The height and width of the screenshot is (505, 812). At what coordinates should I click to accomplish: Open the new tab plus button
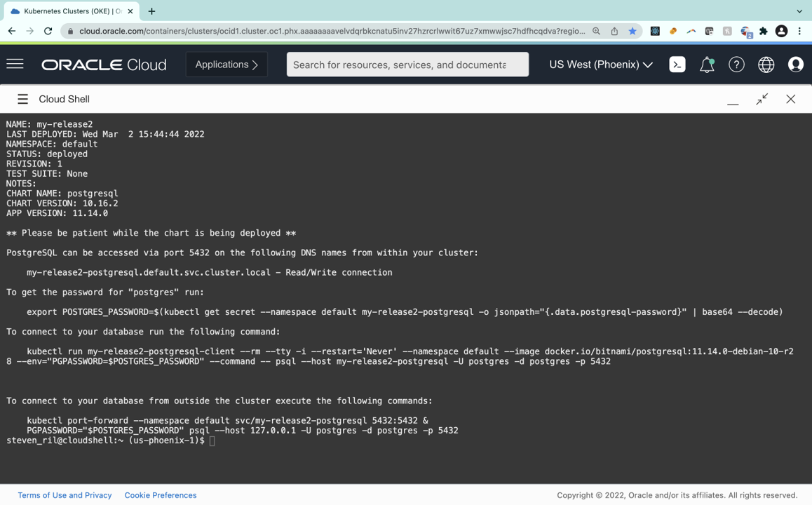(x=153, y=11)
